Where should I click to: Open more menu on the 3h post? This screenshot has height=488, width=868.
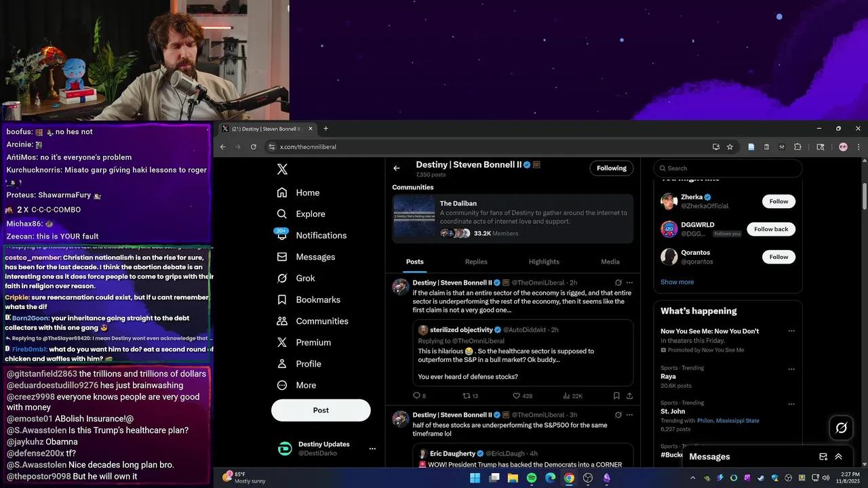coord(629,415)
